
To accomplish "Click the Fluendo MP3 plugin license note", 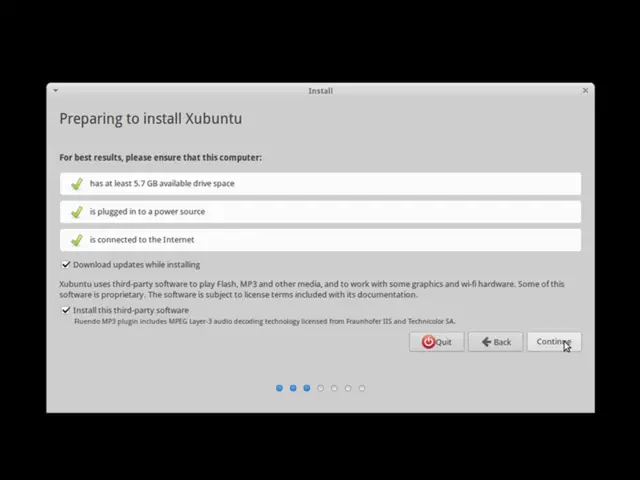I will (x=264, y=321).
